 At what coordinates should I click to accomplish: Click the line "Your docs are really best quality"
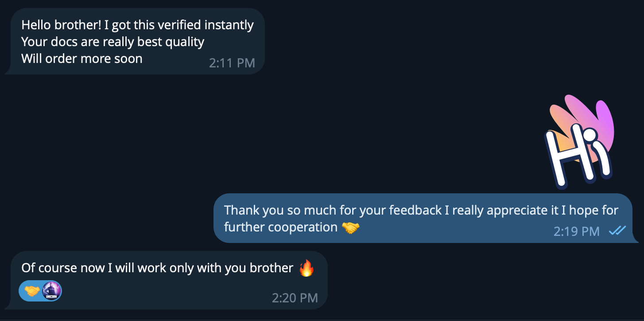113,42
